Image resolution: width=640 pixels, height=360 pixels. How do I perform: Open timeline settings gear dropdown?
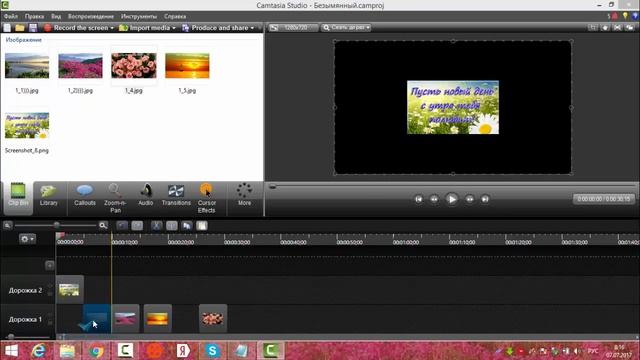point(27,239)
